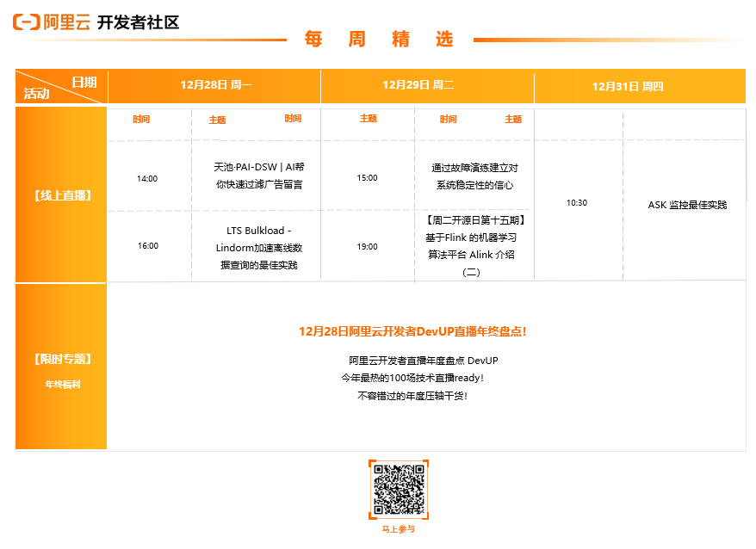Click the 12月28日 周一 column header
756x549 pixels.
click(215, 85)
